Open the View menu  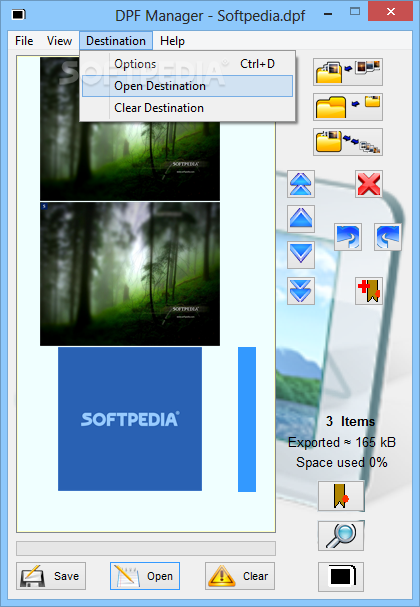pyautogui.click(x=59, y=41)
